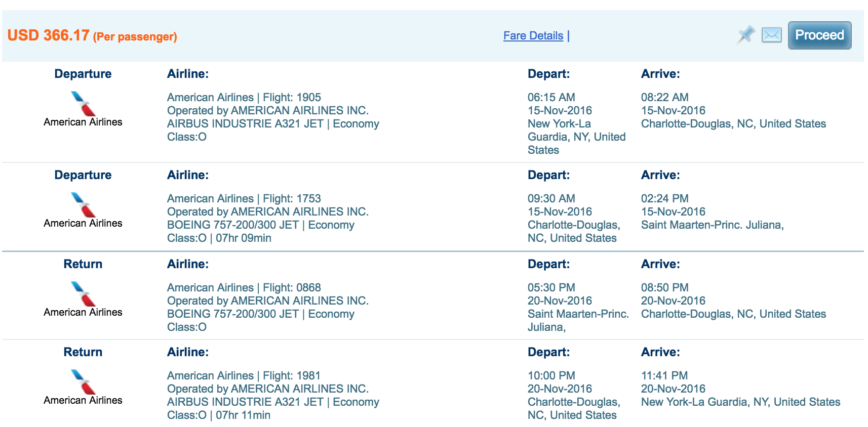This screenshot has width=868, height=427.
Task: Click the first Departure heading
Action: [83, 74]
